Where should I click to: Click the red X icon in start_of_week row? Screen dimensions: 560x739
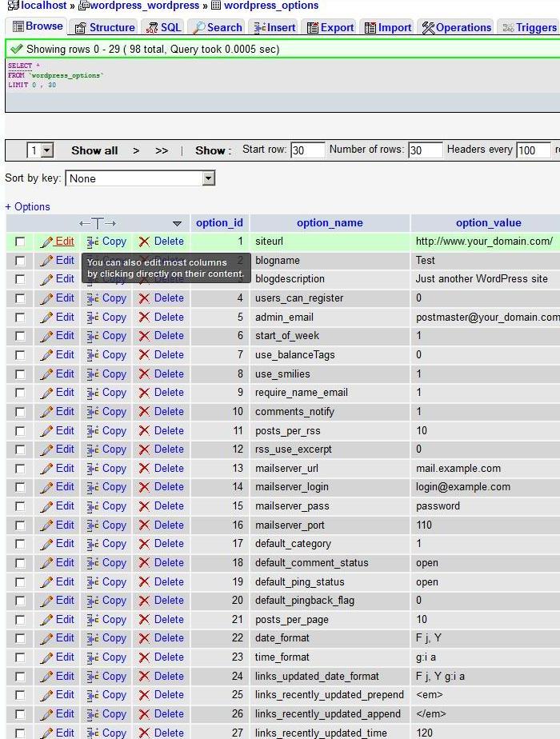[x=144, y=336]
